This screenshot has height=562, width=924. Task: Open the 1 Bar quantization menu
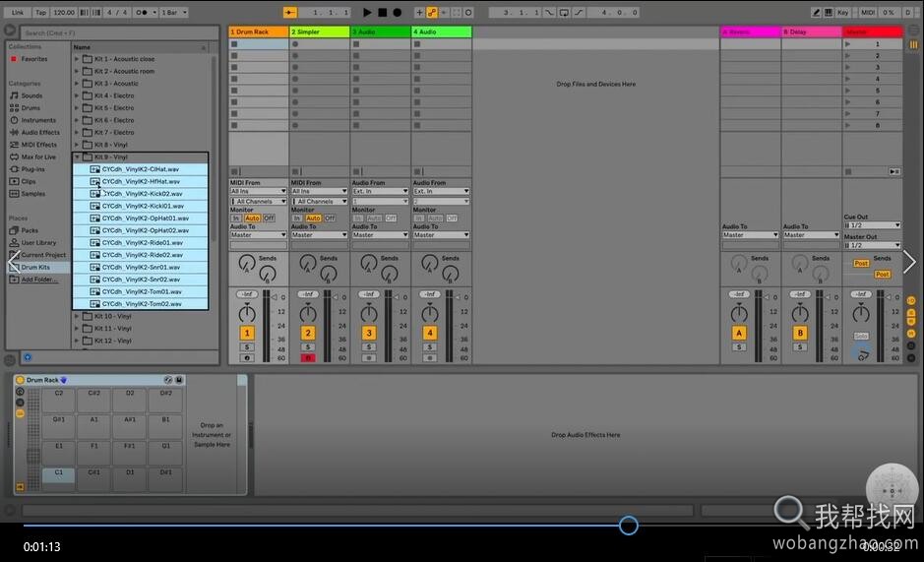pos(174,12)
